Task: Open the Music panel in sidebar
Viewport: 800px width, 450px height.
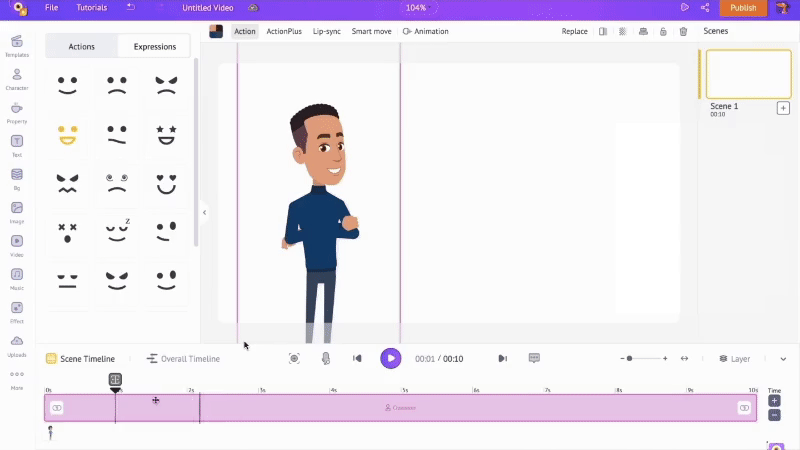Action: click(x=17, y=277)
